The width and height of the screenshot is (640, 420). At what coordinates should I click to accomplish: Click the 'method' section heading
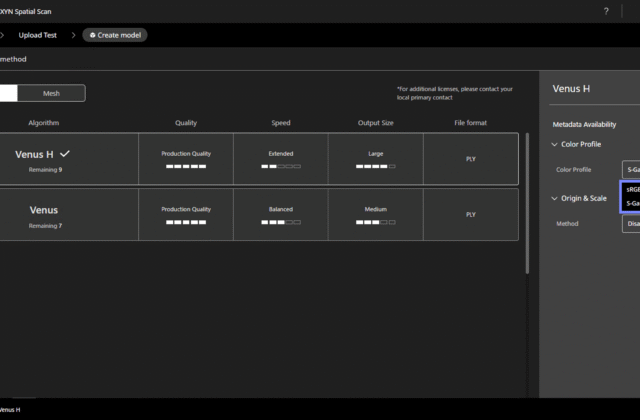(13, 59)
